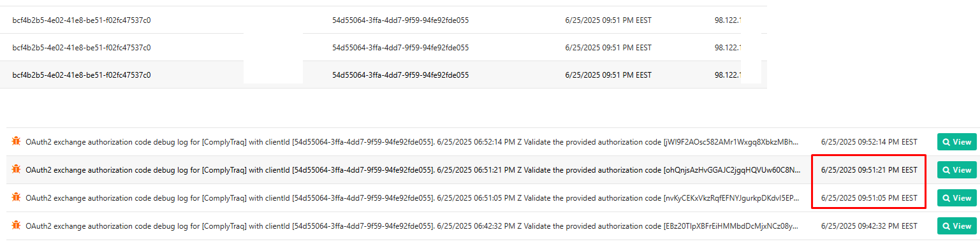Open View for the 09:52:14 PM log

956,142
